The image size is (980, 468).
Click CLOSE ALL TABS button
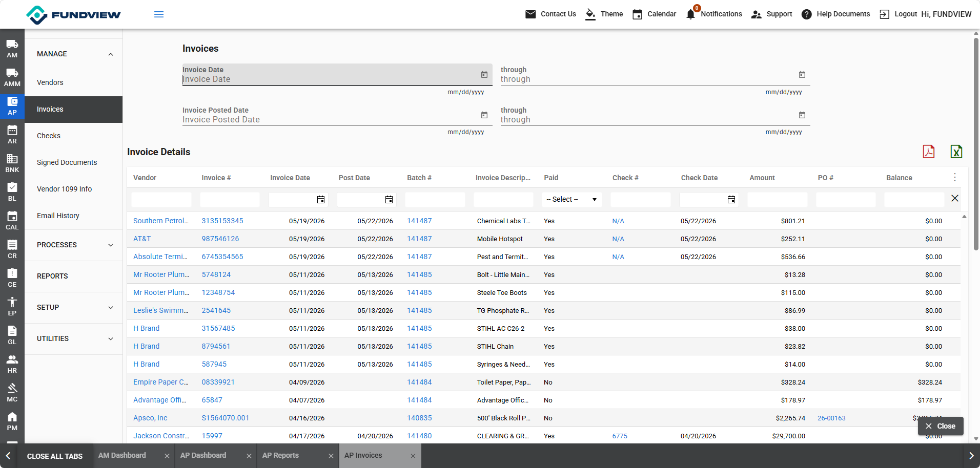55,456
